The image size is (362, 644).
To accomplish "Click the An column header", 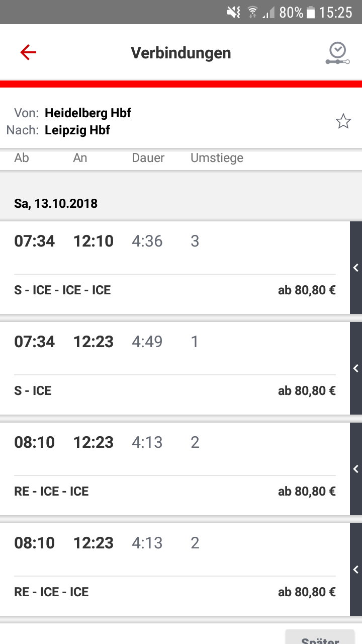I will click(x=80, y=158).
